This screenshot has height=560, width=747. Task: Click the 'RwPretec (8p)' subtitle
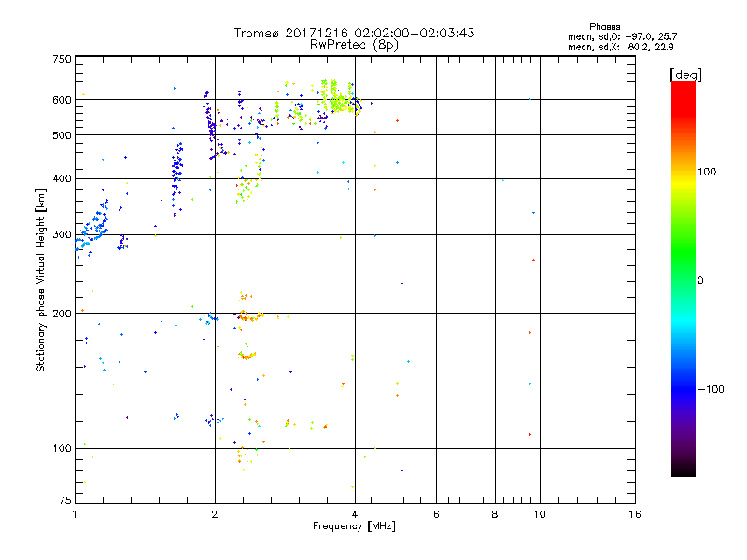(354, 45)
